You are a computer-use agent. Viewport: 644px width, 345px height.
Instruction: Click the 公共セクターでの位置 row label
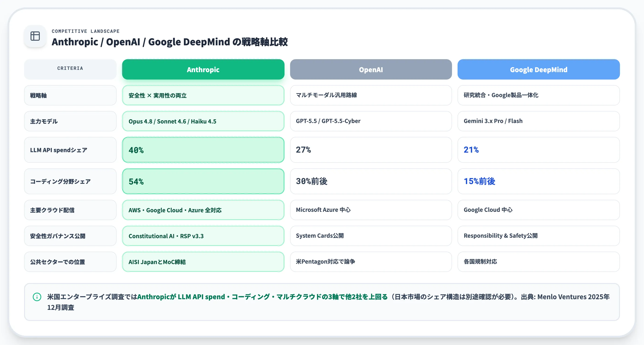[x=70, y=262]
